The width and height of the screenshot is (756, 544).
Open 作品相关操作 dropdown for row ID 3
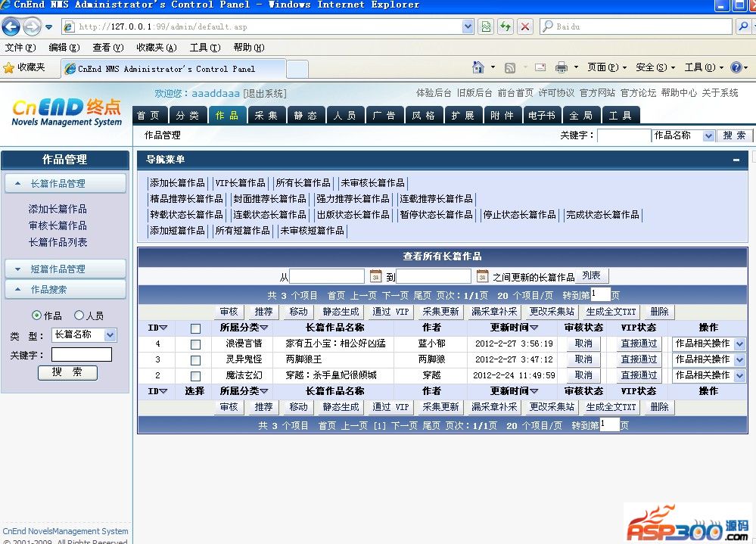click(x=739, y=360)
